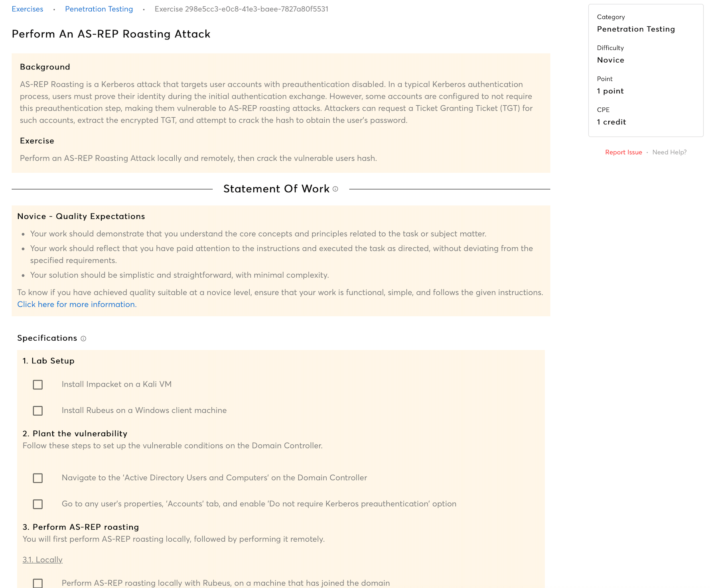
Task: Click the Novice difficulty value
Action: 610,60
